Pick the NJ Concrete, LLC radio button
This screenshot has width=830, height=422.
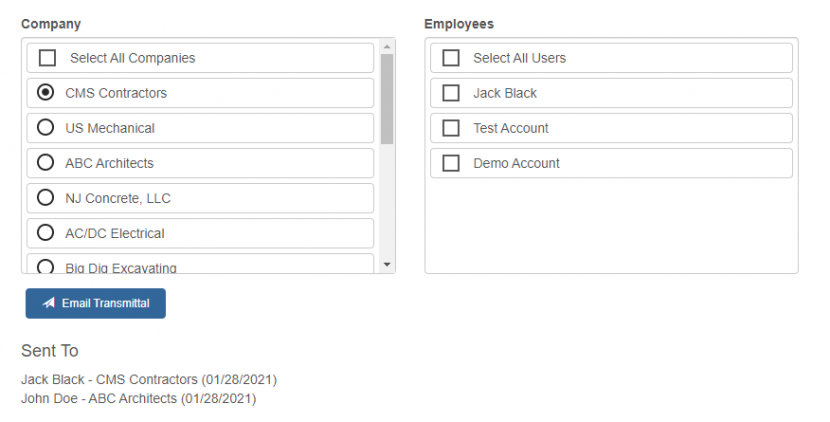click(45, 198)
